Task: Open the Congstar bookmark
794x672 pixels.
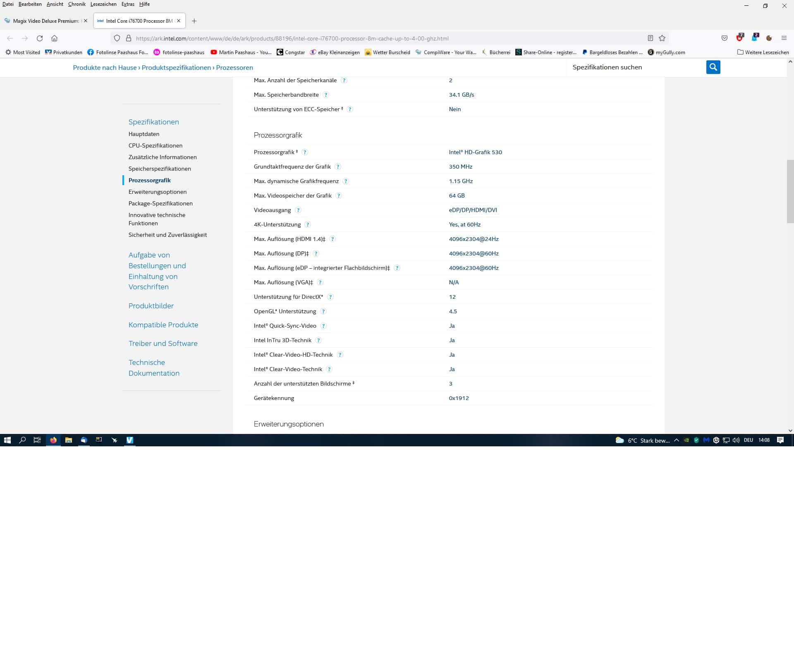Action: 291,52
